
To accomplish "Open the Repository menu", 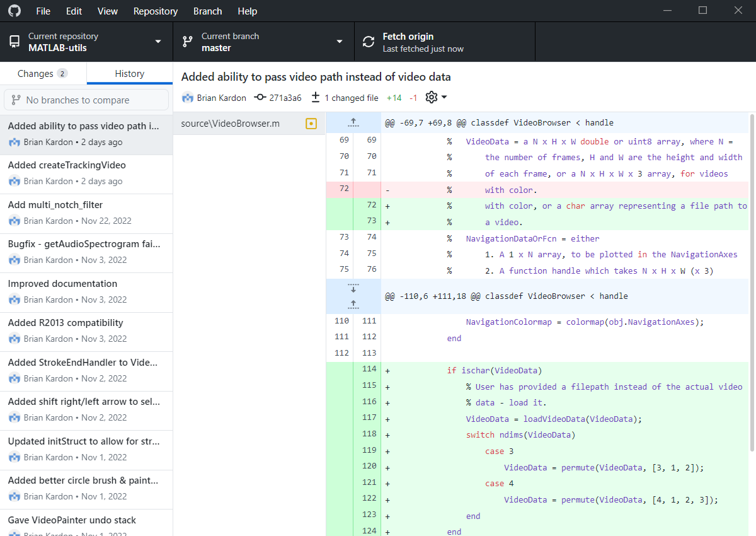I will pos(156,11).
